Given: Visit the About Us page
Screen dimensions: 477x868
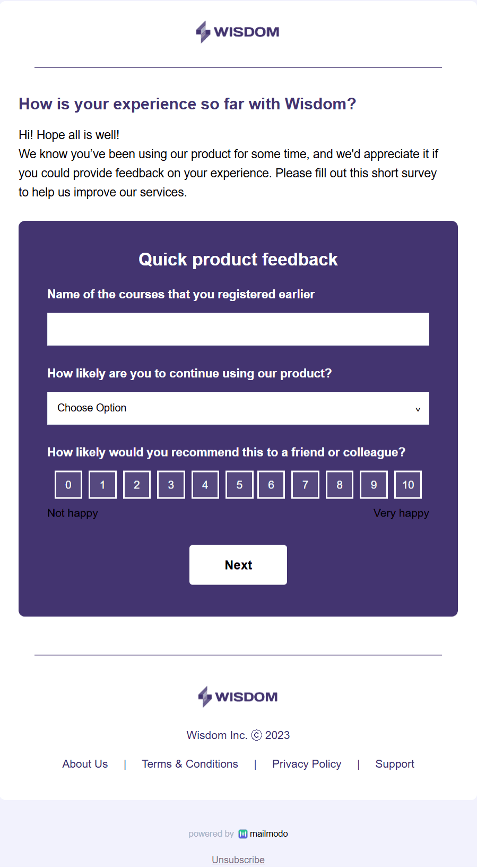Looking at the screenshot, I should point(84,763).
